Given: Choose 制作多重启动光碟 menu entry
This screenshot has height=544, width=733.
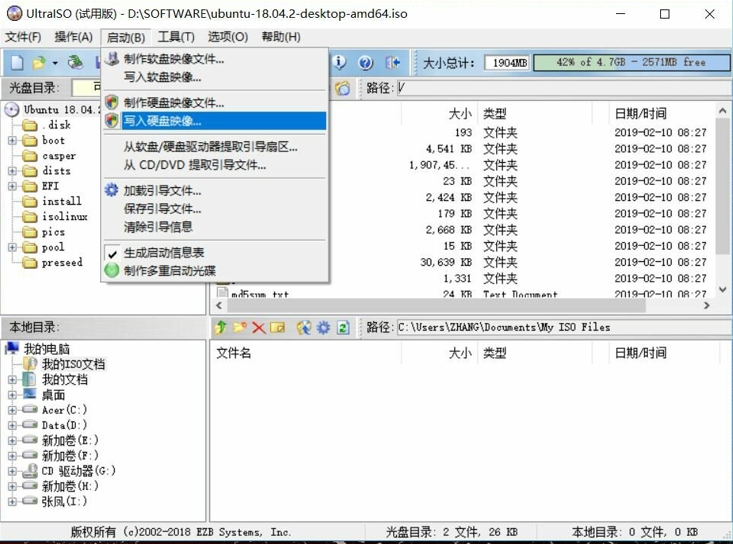Looking at the screenshot, I should (215, 270).
